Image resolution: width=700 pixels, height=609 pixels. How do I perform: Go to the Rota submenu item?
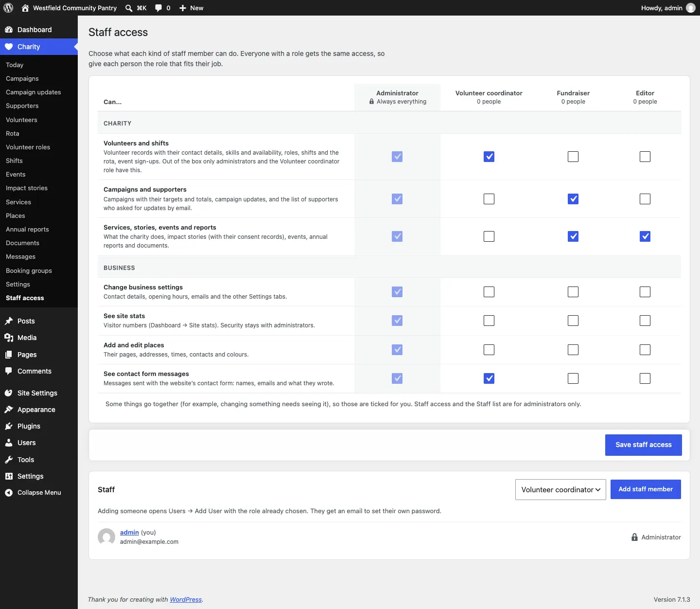(13, 133)
